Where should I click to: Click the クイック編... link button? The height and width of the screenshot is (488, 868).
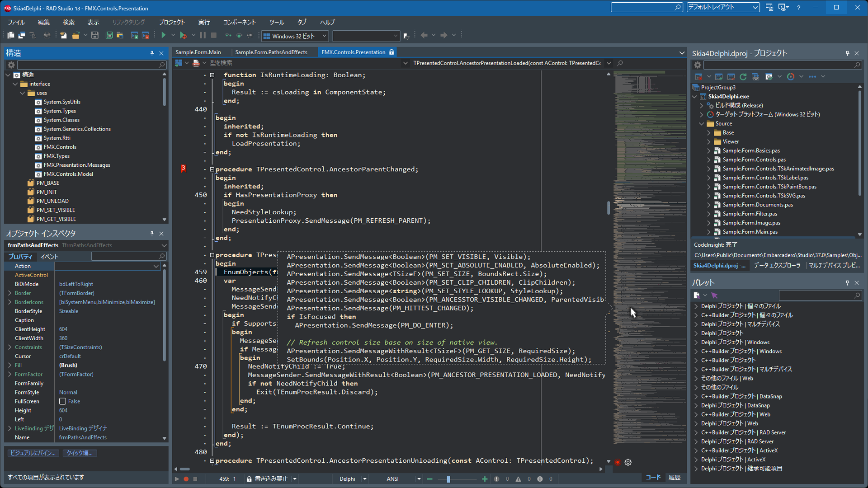(x=80, y=453)
